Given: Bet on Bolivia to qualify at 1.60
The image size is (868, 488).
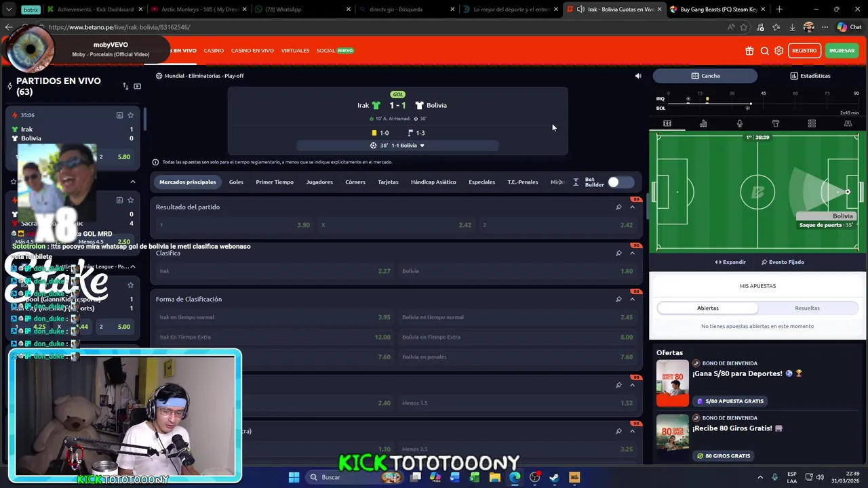Looking at the screenshot, I should (517, 271).
